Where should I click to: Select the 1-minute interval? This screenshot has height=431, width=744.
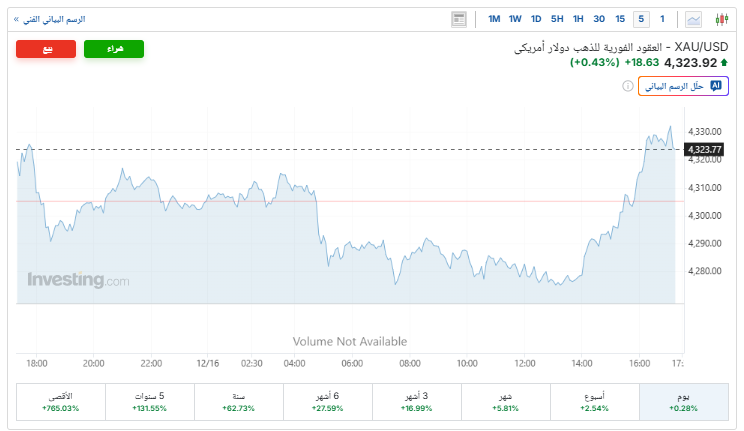[x=662, y=19]
